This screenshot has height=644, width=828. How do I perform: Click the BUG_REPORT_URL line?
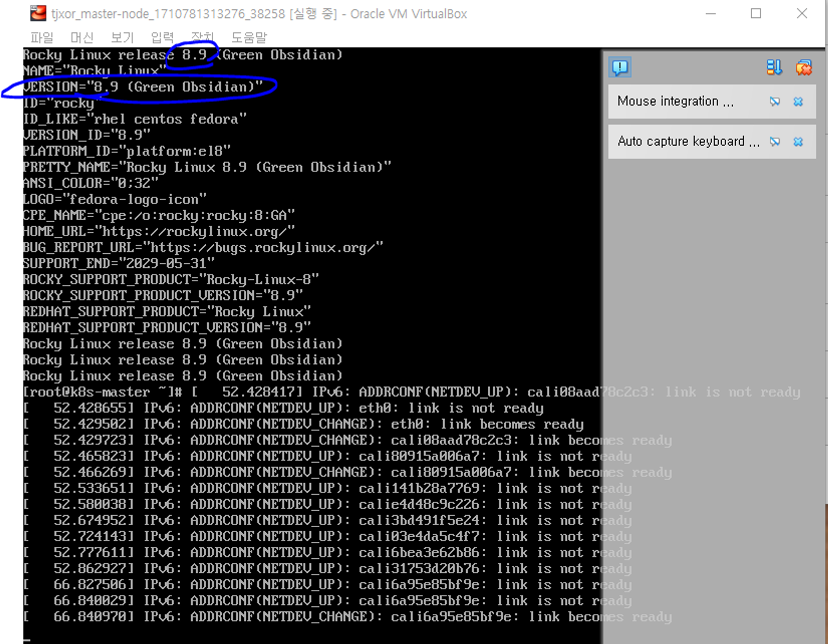[x=203, y=248]
